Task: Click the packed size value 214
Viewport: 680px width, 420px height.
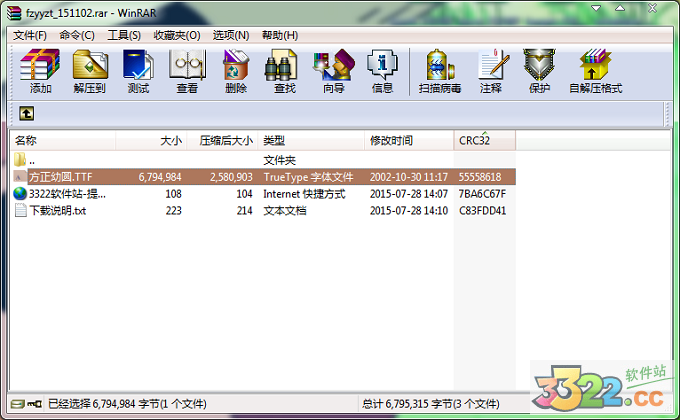Action: (x=244, y=211)
